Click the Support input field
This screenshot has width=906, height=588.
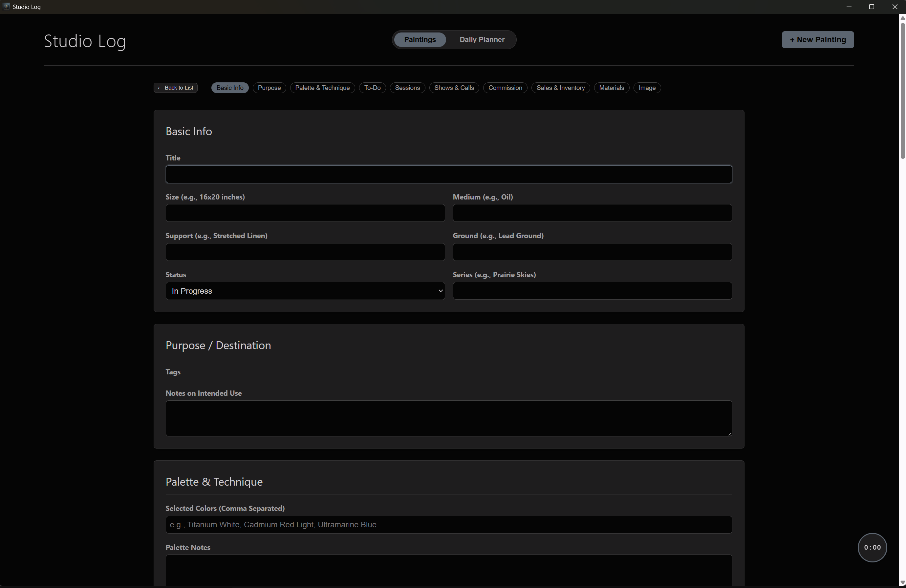click(x=305, y=252)
